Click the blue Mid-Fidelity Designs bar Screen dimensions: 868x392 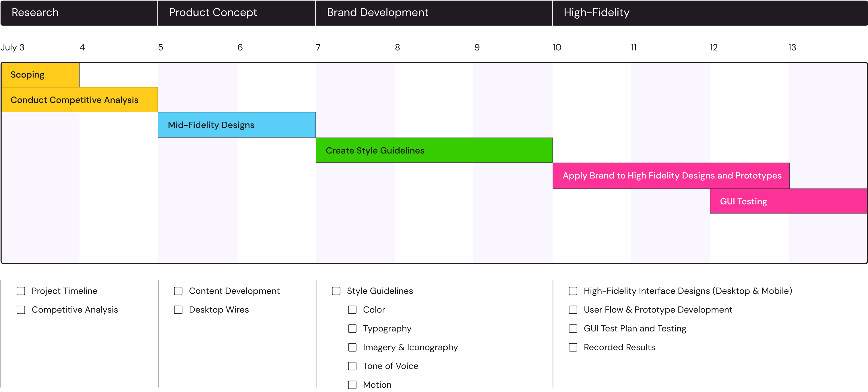point(237,125)
